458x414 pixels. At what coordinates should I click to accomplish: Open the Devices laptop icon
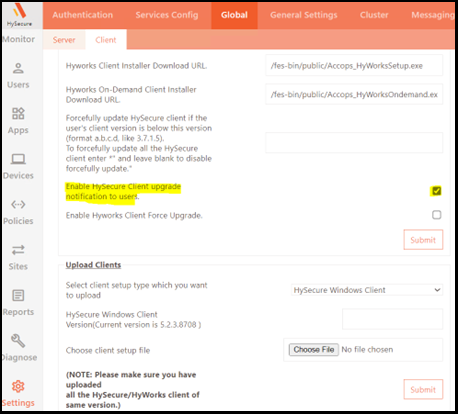coord(18,159)
